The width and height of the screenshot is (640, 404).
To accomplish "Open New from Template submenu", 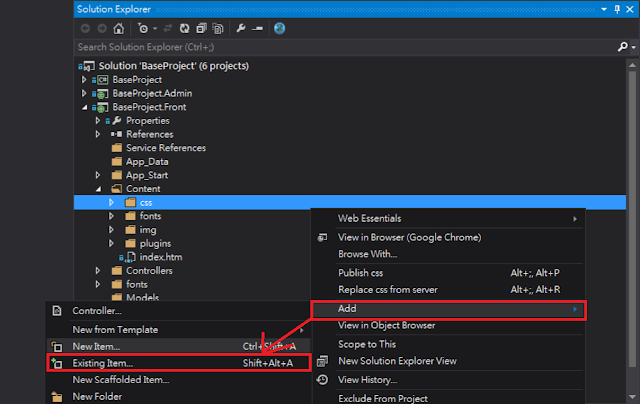I will coord(178,330).
